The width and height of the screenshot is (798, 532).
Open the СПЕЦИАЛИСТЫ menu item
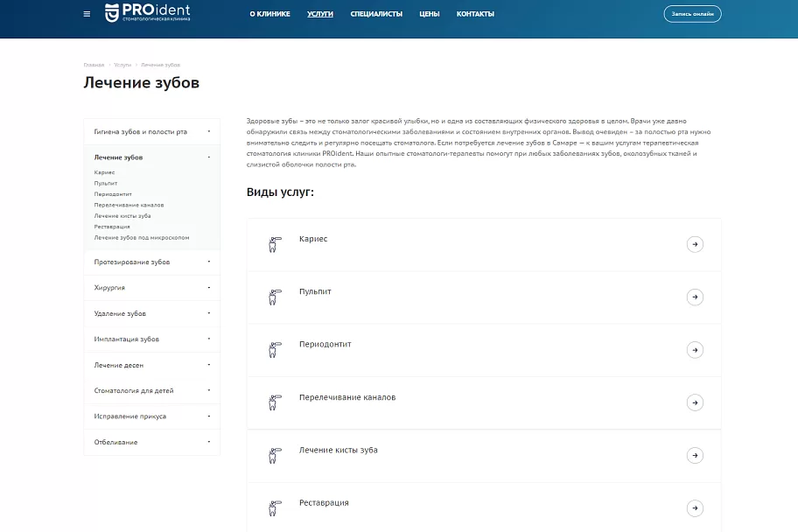pos(376,14)
